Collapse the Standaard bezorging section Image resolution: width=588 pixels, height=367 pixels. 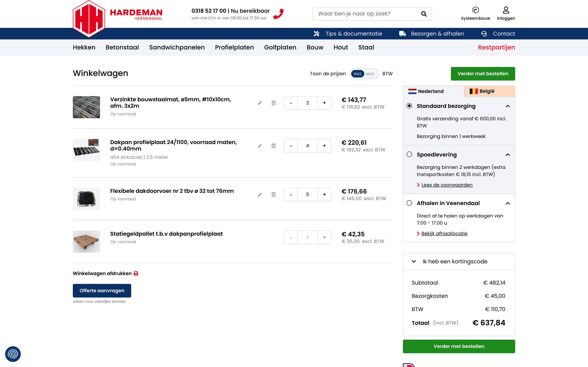(507, 106)
